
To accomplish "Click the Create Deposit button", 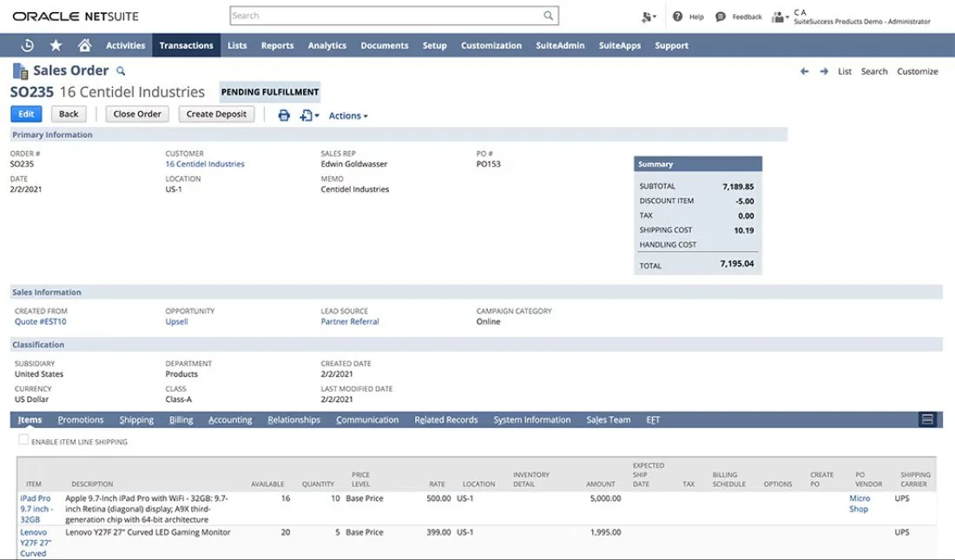I will click(216, 114).
